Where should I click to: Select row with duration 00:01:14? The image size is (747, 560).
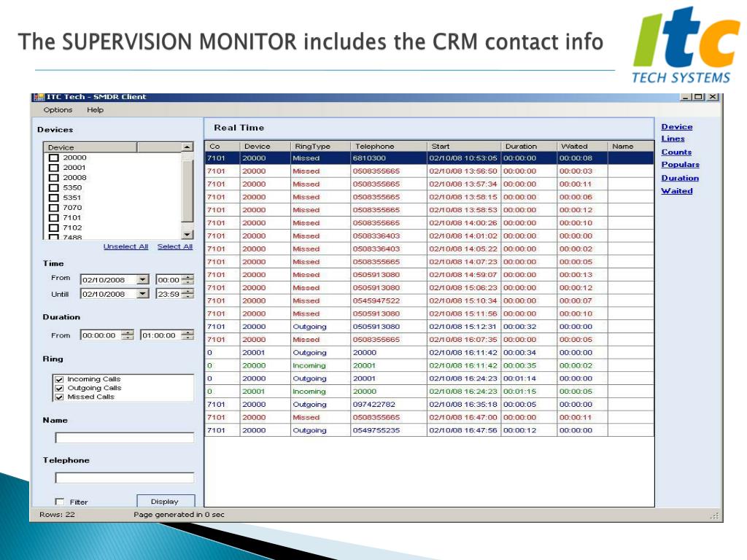(x=429, y=378)
